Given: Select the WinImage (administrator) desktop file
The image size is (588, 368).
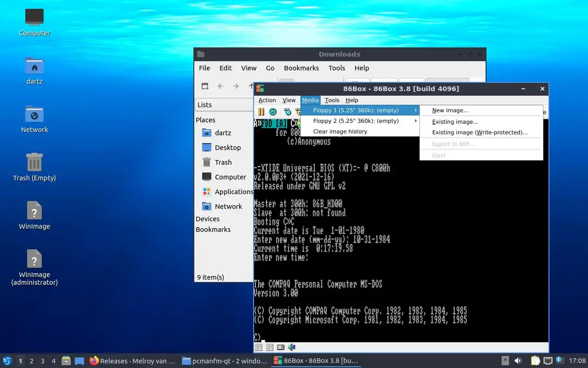Looking at the screenshot, I should (34, 267).
